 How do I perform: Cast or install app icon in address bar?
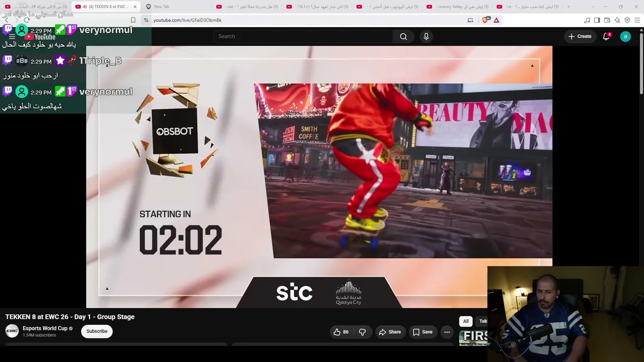click(470, 20)
